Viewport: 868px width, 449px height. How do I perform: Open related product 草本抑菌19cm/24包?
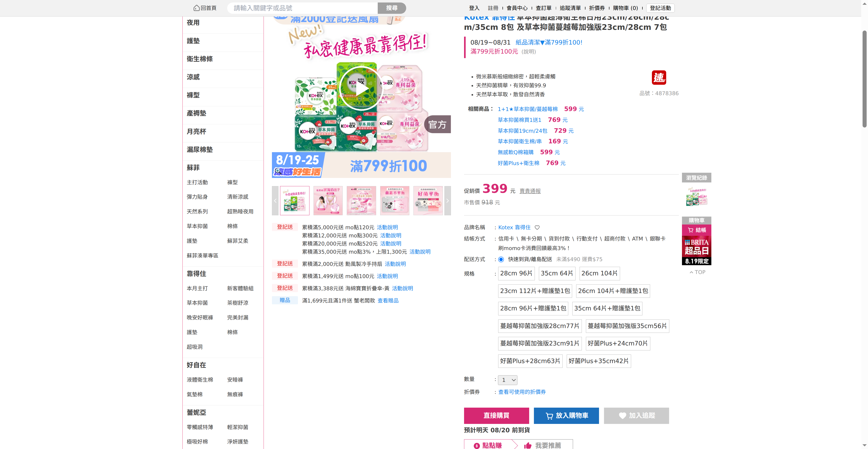point(523,131)
